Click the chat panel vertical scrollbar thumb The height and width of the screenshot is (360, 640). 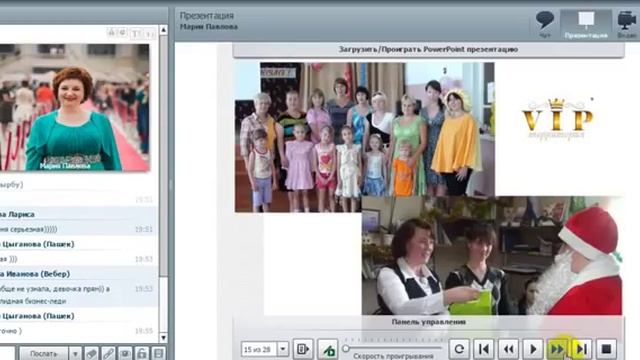[163, 155]
